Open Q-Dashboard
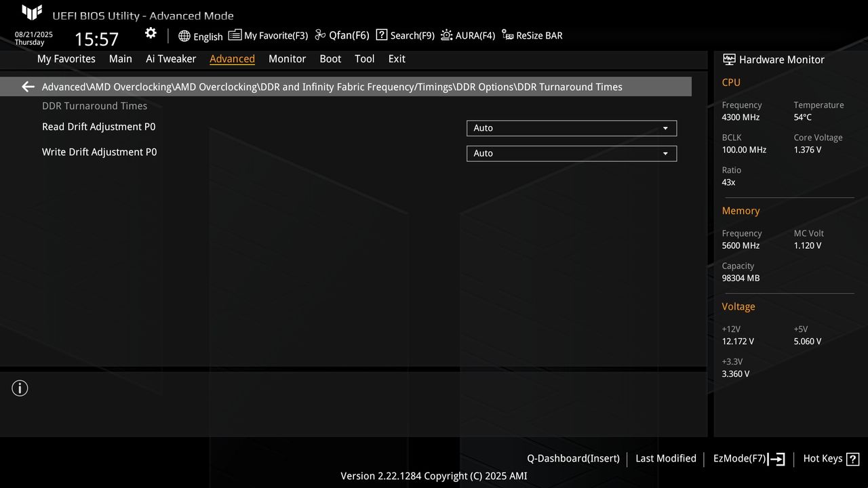The image size is (868, 488). pos(573,458)
